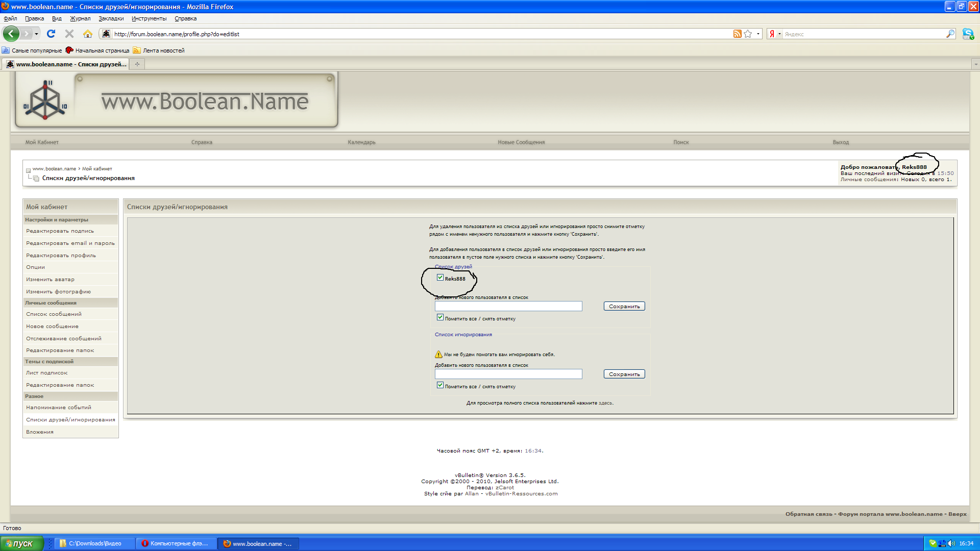Click the bookmark star icon

point(748,34)
